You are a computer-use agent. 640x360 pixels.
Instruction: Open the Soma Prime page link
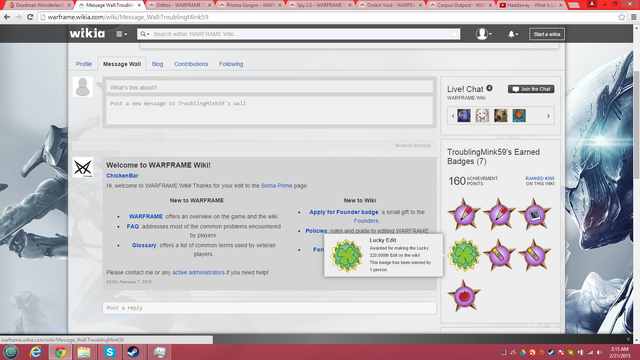click(x=276, y=185)
